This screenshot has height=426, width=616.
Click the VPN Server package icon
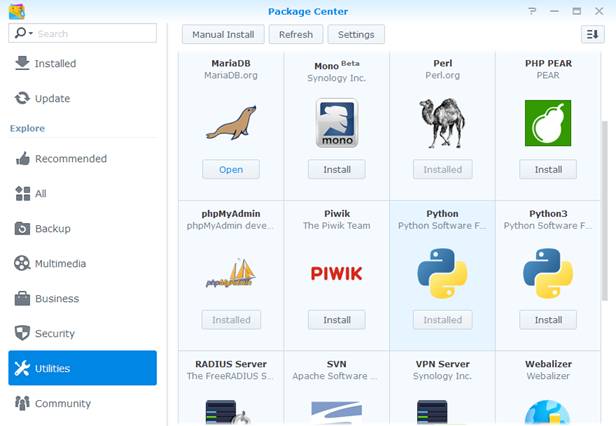click(432, 412)
